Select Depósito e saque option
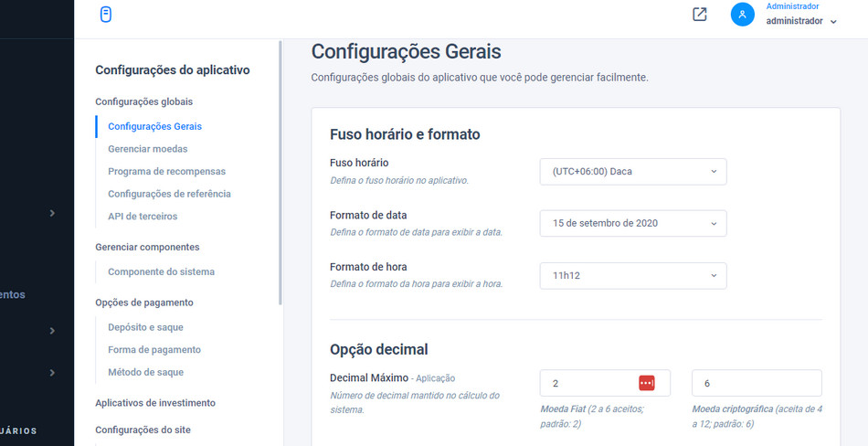This screenshot has height=446, width=868. (x=146, y=327)
